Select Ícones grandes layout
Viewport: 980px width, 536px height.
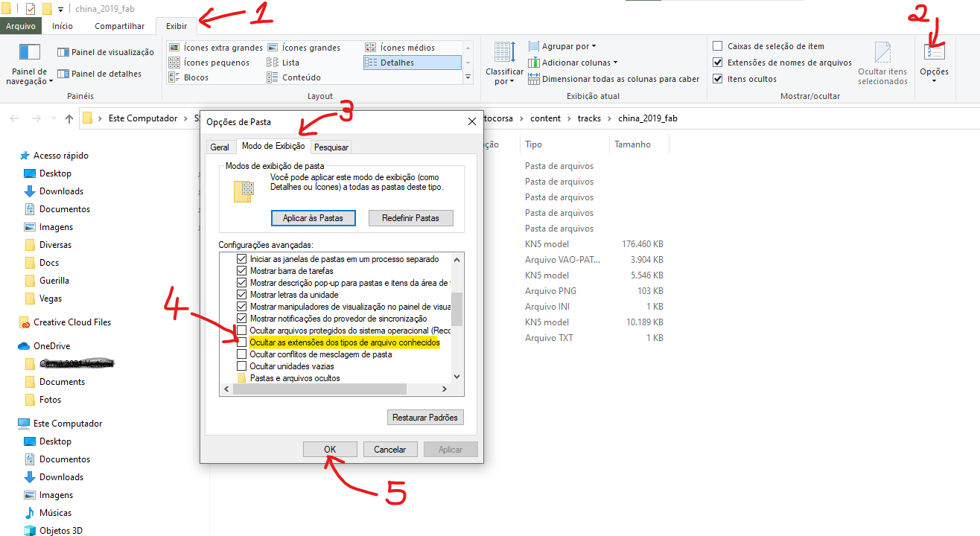(x=303, y=48)
